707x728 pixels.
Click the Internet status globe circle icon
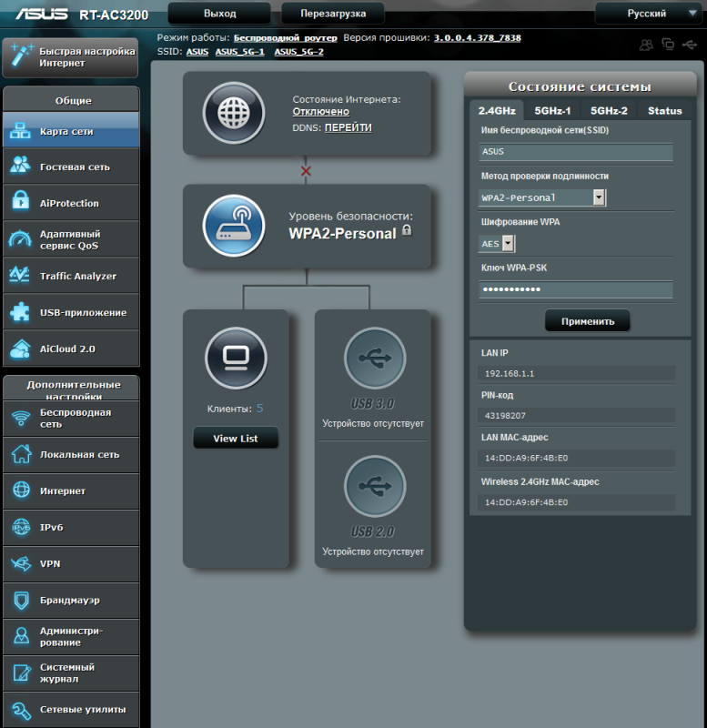coord(234,113)
